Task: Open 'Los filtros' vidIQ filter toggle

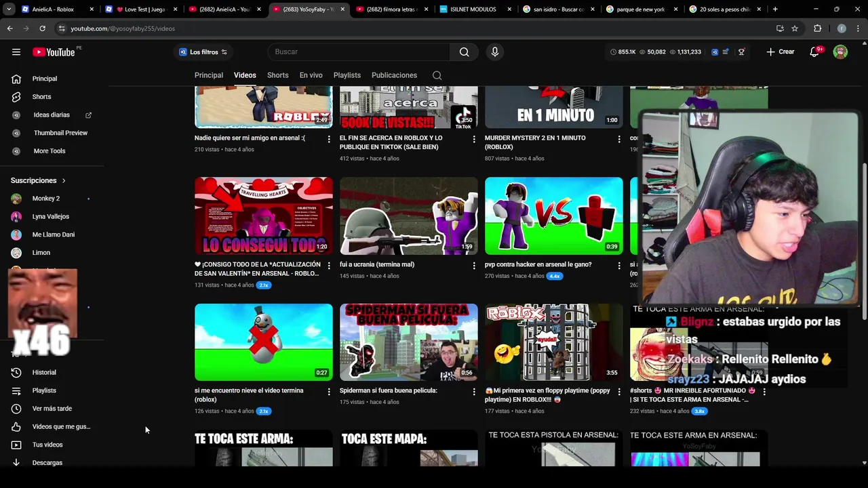Action: pos(203,52)
